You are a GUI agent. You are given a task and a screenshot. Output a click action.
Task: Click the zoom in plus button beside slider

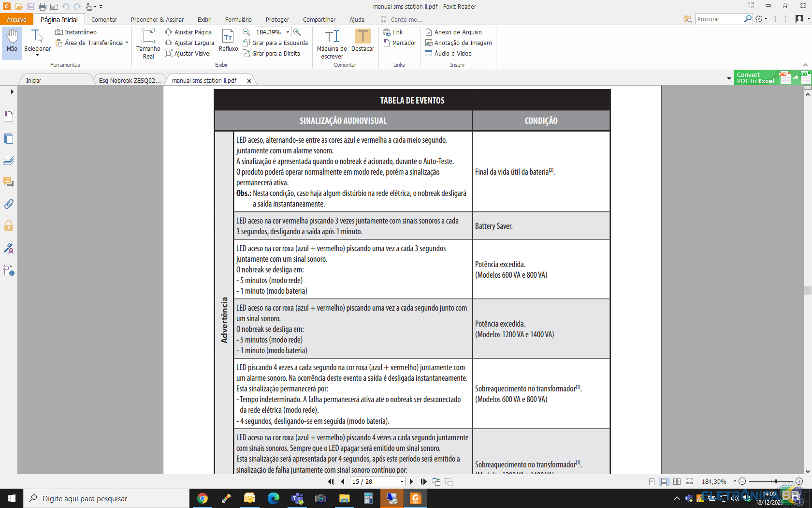[799, 481]
